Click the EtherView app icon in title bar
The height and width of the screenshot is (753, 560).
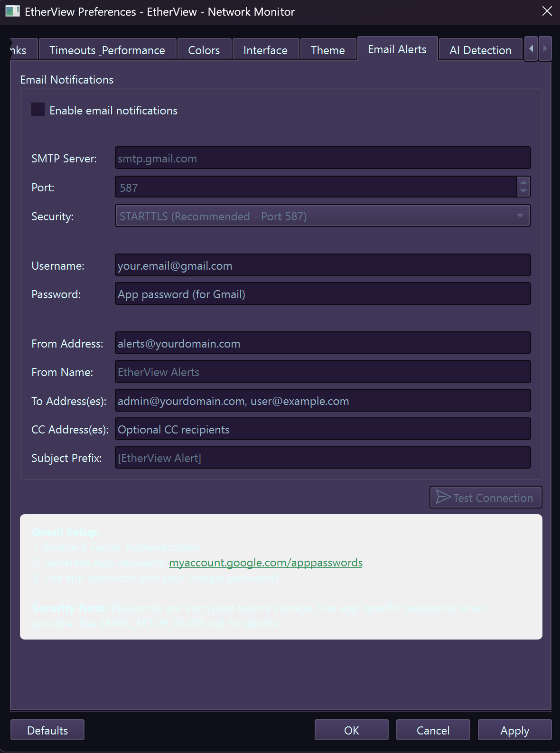13,11
